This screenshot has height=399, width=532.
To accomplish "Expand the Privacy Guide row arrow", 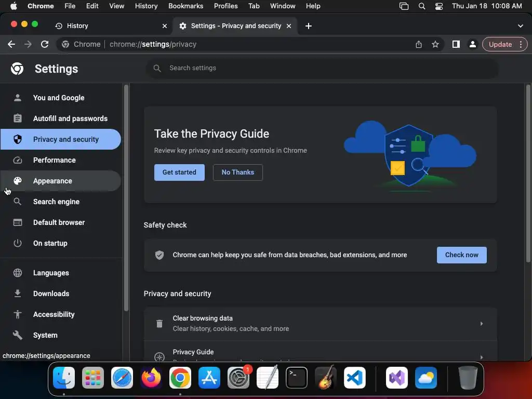I will tap(482, 357).
